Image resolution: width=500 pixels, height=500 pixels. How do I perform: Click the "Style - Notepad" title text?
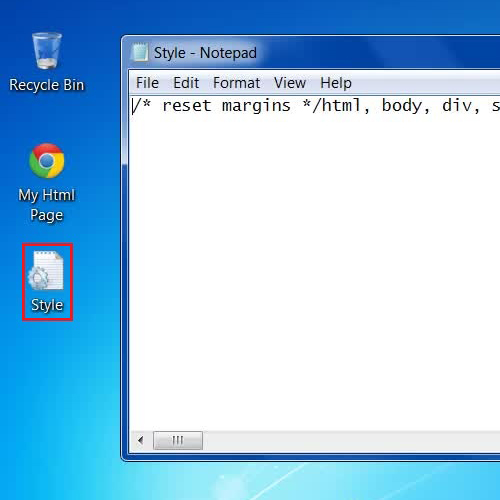[x=205, y=53]
